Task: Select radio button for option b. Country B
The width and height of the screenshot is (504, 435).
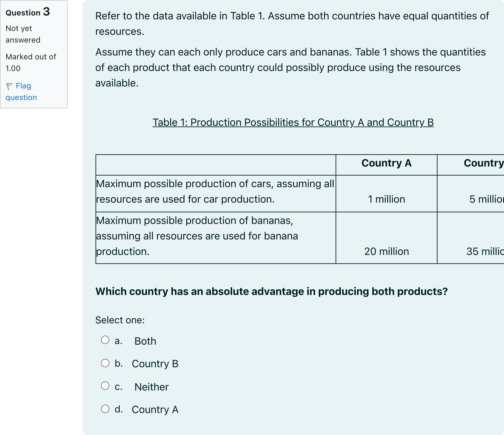Action: (105, 363)
